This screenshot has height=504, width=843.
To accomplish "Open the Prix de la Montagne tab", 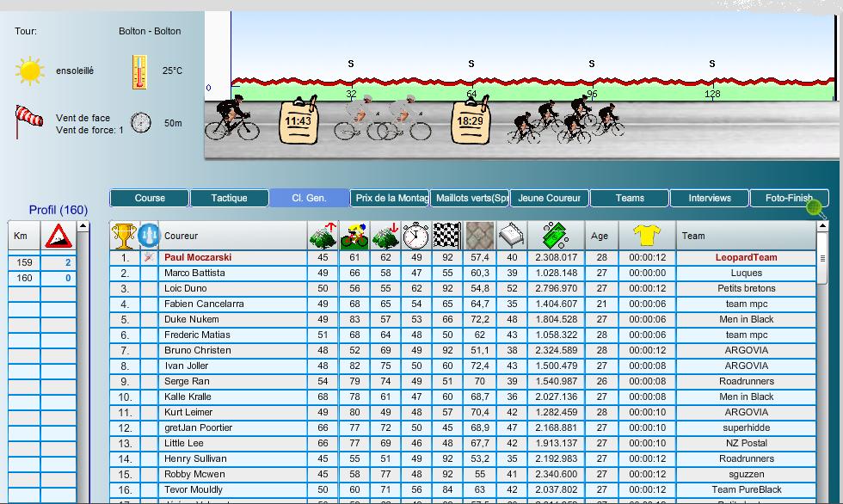I will pyautogui.click(x=391, y=198).
